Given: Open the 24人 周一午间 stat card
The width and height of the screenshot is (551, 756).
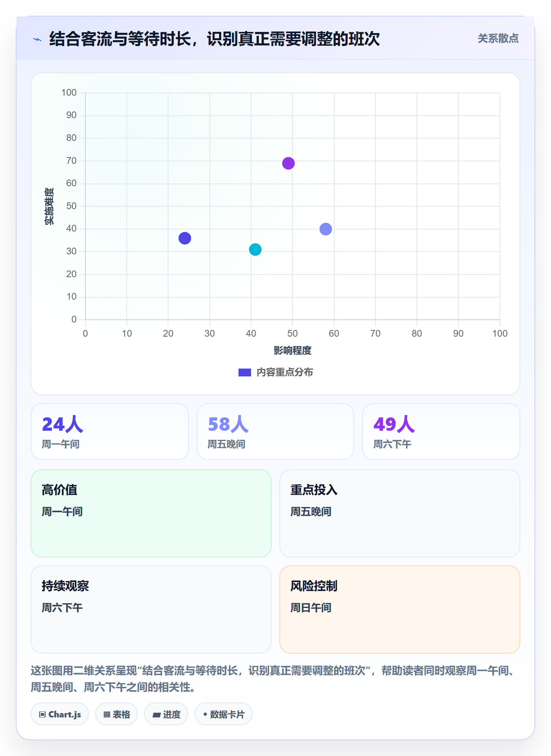Looking at the screenshot, I should point(110,432).
